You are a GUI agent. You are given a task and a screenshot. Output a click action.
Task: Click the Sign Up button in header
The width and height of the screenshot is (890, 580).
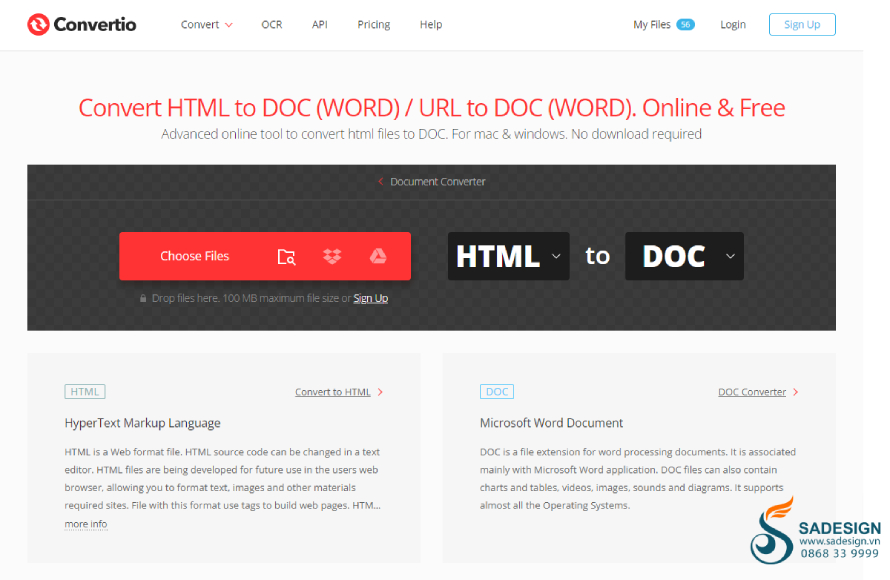pos(802,24)
